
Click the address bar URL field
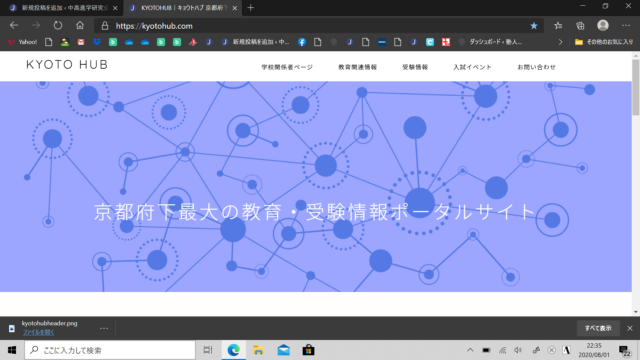point(318,26)
